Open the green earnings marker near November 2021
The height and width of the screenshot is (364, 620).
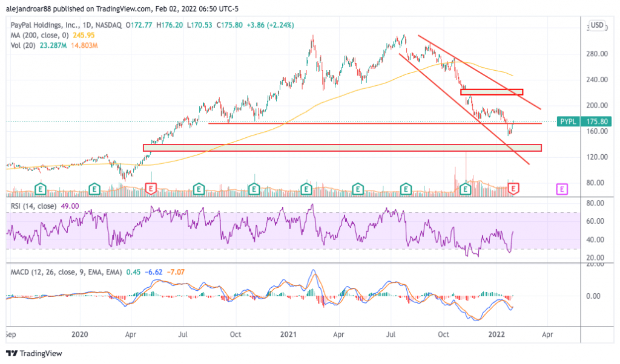pos(466,189)
